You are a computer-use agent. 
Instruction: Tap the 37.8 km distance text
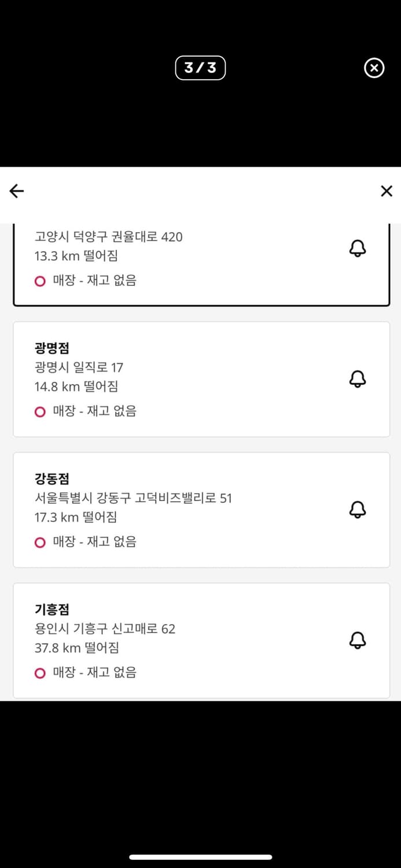tap(76, 648)
